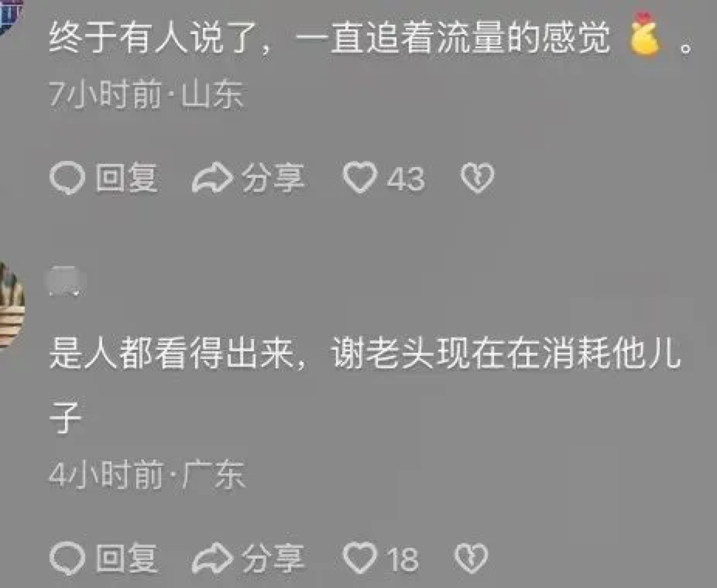Tap the 分享 label under the 山东 comment

273,178
